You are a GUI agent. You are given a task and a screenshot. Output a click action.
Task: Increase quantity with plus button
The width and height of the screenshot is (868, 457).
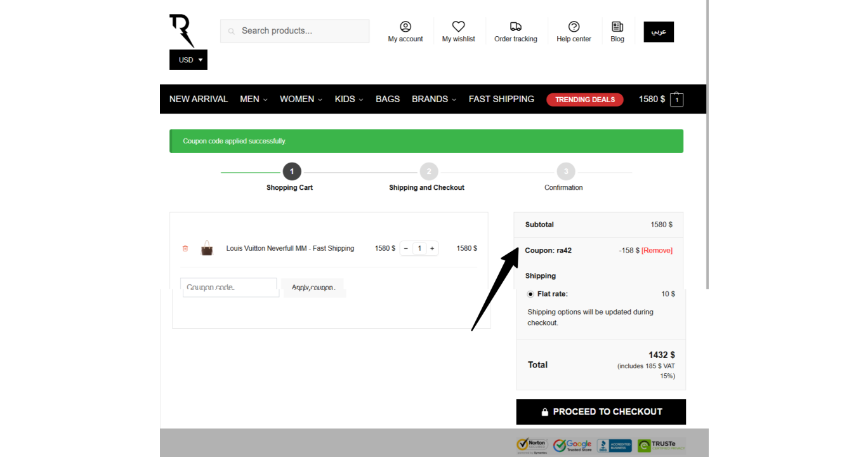click(x=432, y=248)
